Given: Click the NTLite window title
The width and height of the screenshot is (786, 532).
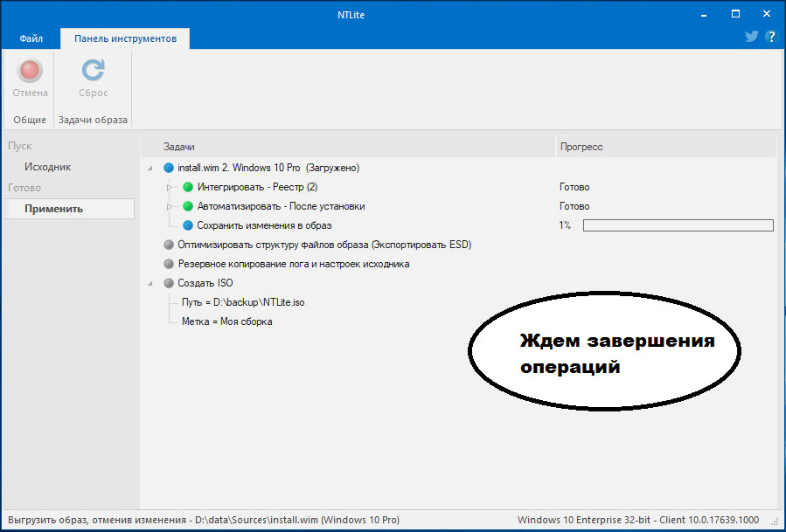Looking at the screenshot, I should point(351,15).
